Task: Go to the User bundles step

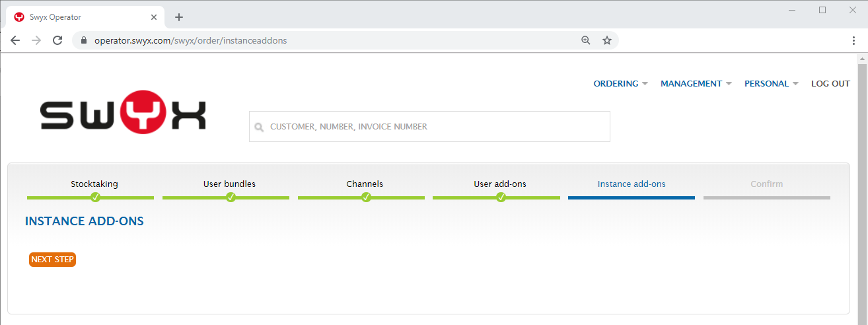Action: (x=229, y=184)
